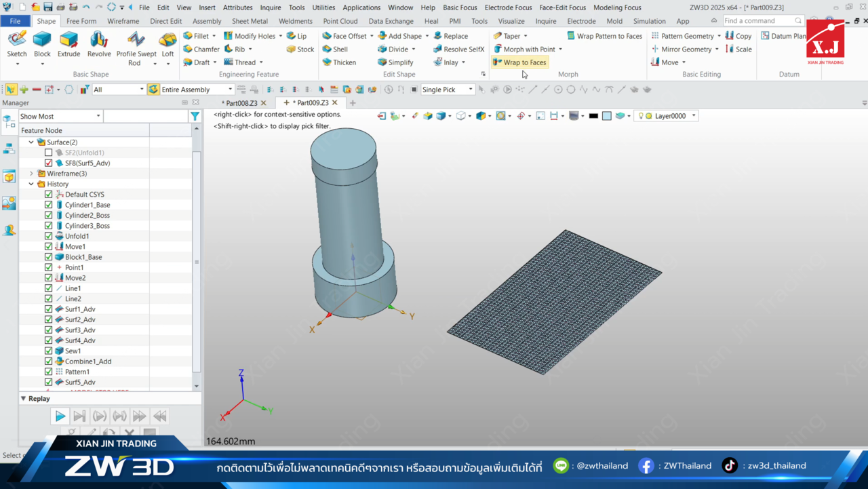This screenshot has height=489, width=868.
Task: Switch to the Part008.Z3 tab
Action: tap(242, 103)
